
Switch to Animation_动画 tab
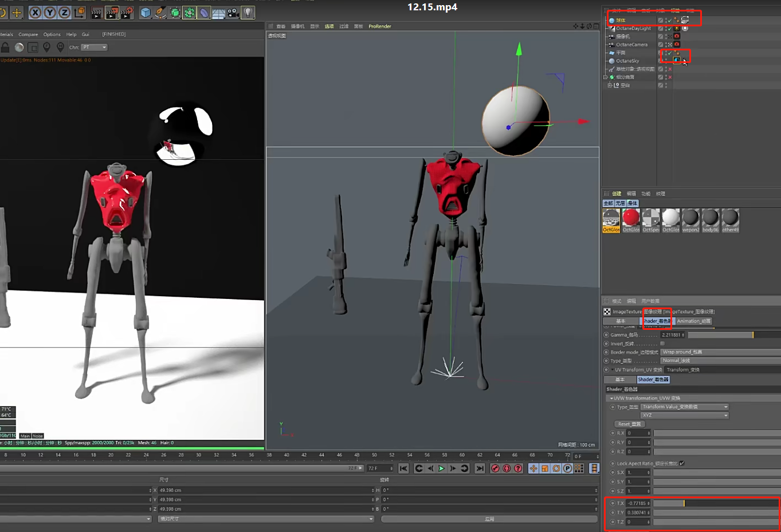point(694,321)
